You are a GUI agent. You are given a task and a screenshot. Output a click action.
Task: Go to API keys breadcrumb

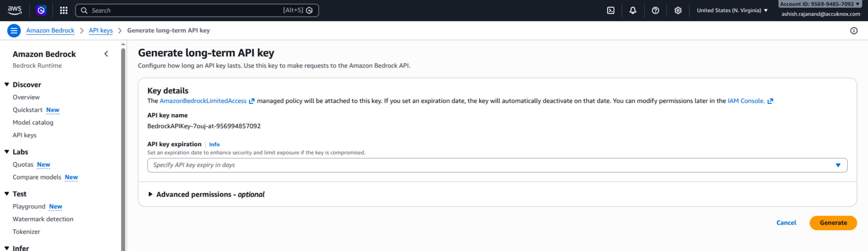[x=101, y=31]
